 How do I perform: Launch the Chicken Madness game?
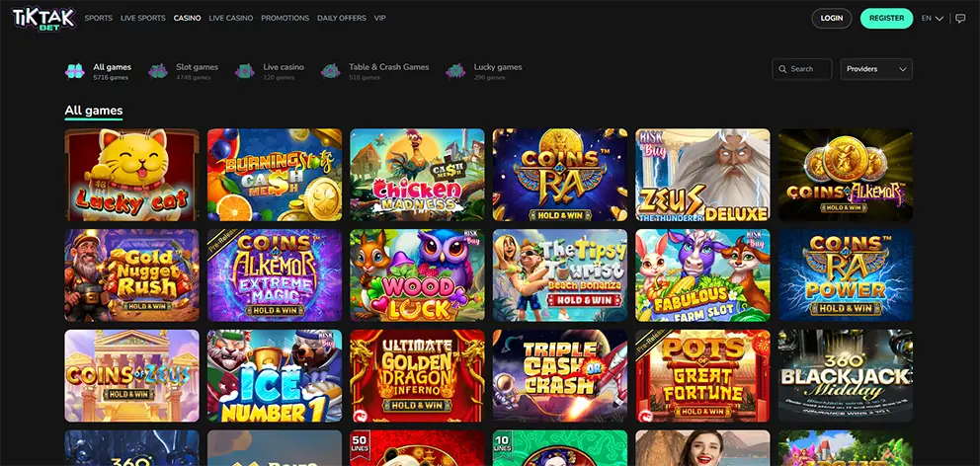(x=417, y=175)
